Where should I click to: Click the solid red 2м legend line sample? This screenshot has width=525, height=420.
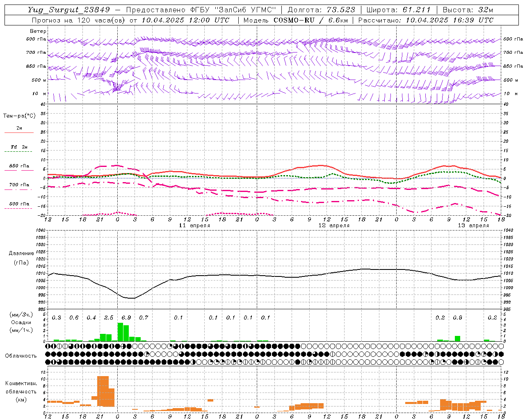tap(19, 132)
